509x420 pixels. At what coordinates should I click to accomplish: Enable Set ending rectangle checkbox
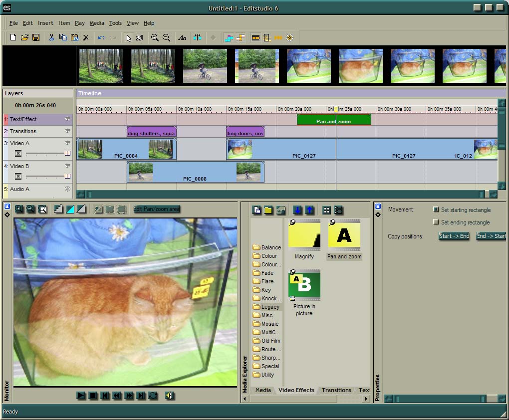click(436, 222)
